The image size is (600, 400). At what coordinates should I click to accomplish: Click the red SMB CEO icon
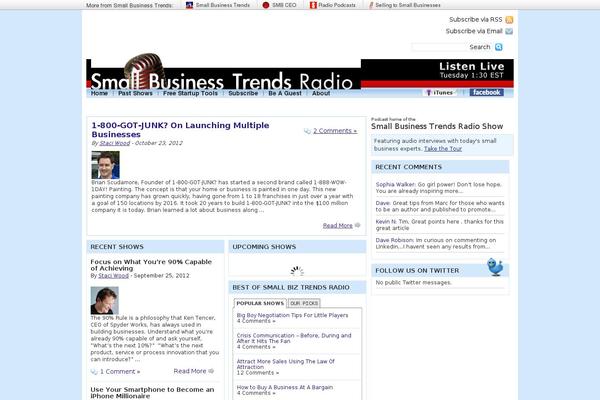pos(266,5)
